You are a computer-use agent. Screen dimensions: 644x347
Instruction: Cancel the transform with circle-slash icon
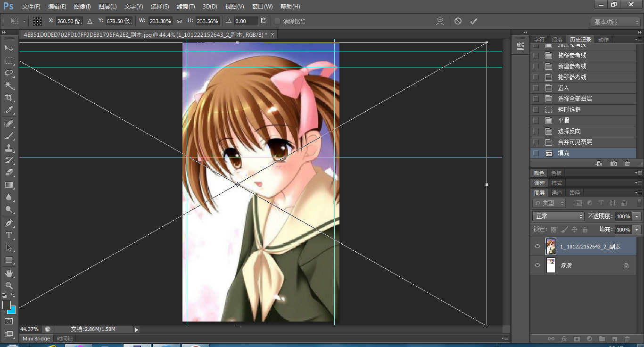click(458, 21)
